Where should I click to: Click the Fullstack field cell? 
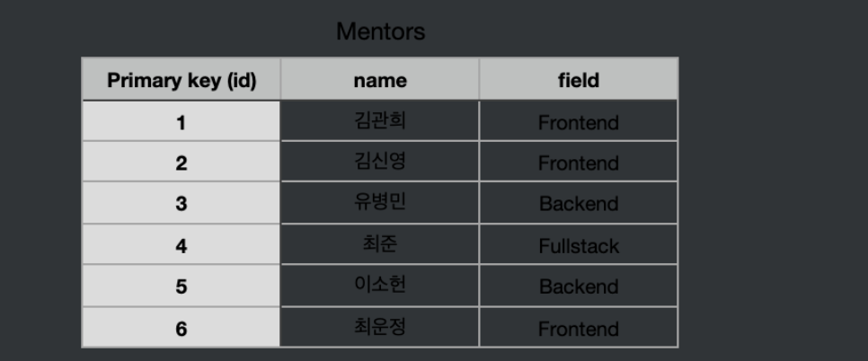[x=579, y=244]
